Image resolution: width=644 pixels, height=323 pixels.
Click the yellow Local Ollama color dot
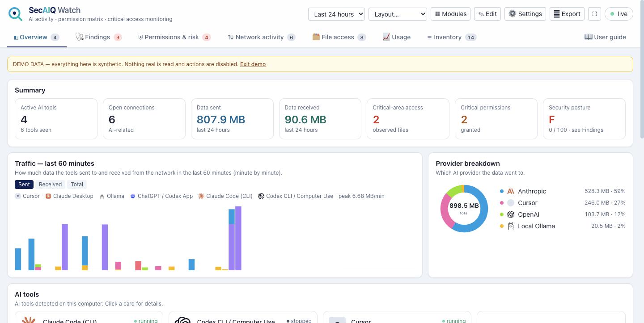click(502, 226)
